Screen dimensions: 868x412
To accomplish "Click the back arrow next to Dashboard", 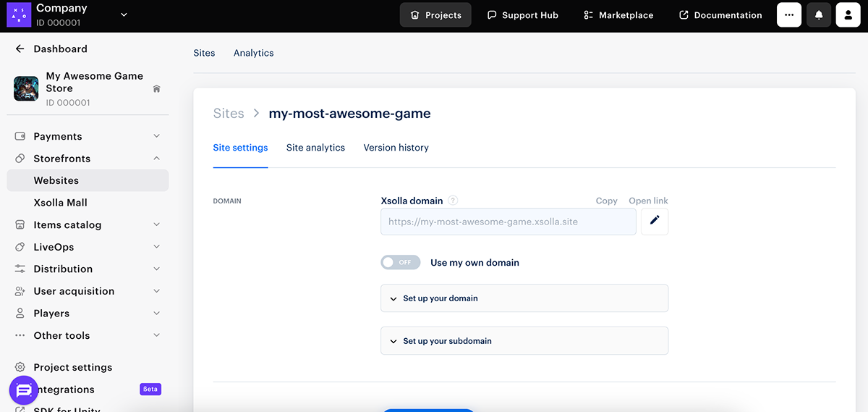I will point(20,49).
